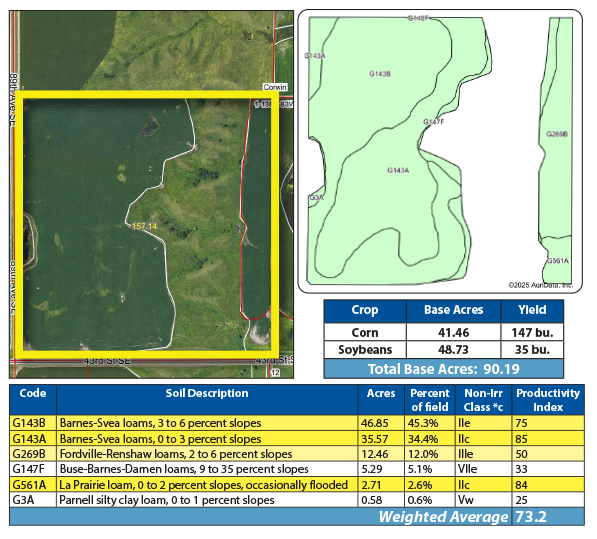Screen dimensions: 597x539
Task: Click acres value 5.29
Action: 372,469
